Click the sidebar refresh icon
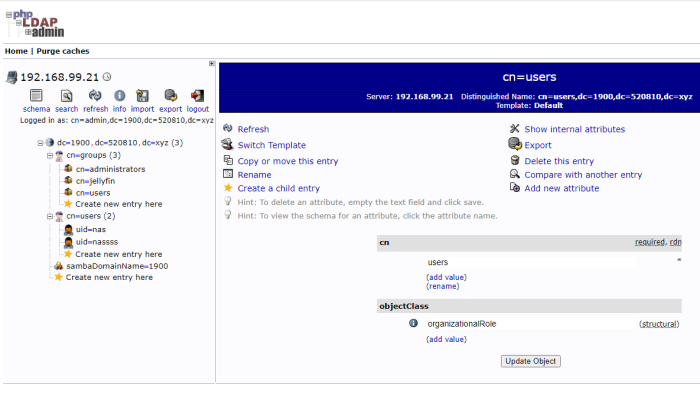The height and width of the screenshot is (401, 700). 95,96
